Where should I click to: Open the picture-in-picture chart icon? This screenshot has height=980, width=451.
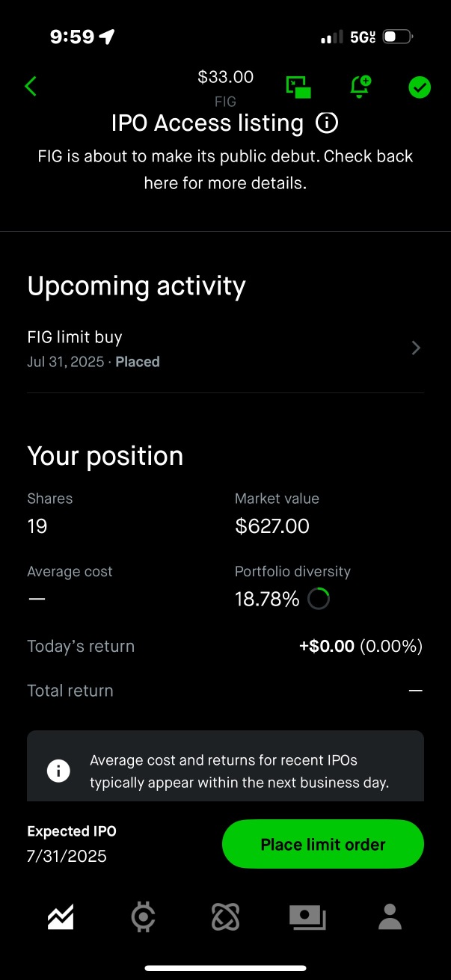coord(298,87)
